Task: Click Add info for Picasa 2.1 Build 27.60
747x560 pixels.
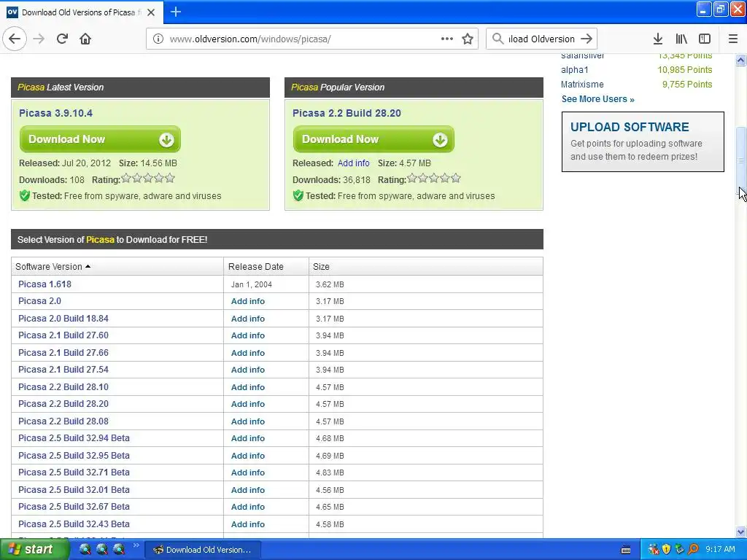Action: click(x=248, y=335)
